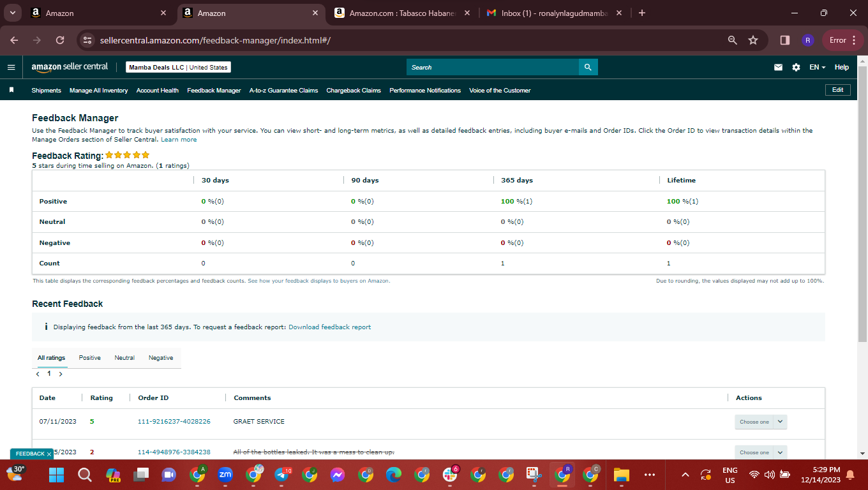Open the notification bell in system tray
Image resolution: width=868 pixels, height=490 pixels.
pos(850,475)
